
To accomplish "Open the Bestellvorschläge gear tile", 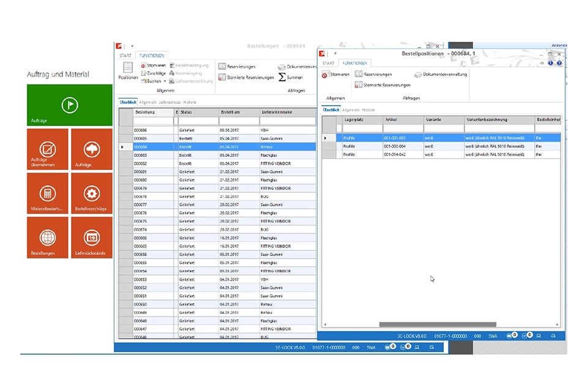I will 91,194.
